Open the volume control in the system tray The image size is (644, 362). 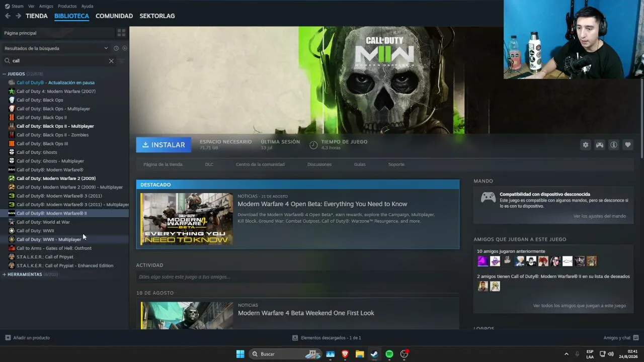[611, 354]
